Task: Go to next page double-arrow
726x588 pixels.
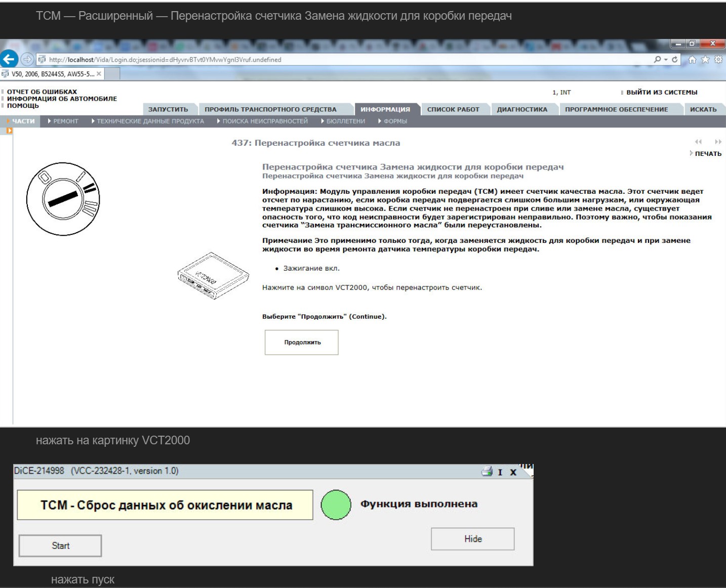Action: click(x=718, y=142)
